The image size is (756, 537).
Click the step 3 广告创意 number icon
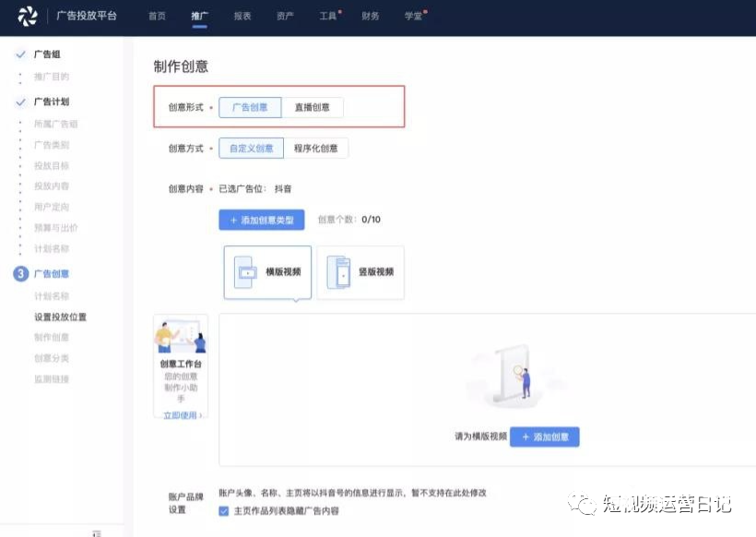[x=20, y=274]
